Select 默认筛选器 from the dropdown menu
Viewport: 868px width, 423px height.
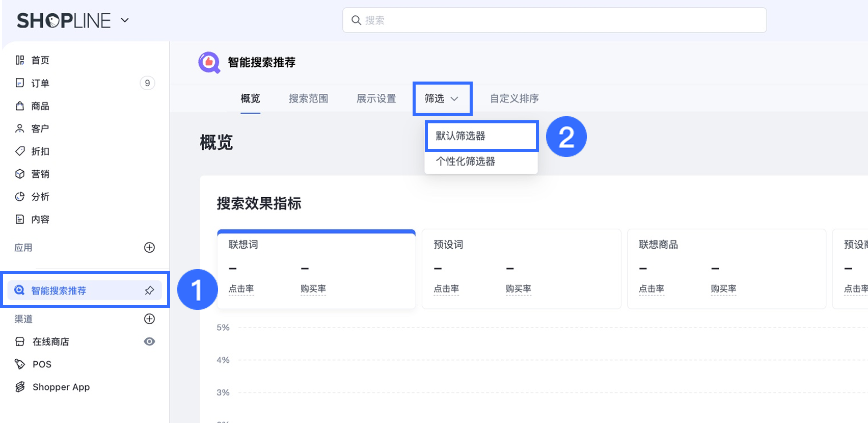tap(481, 136)
